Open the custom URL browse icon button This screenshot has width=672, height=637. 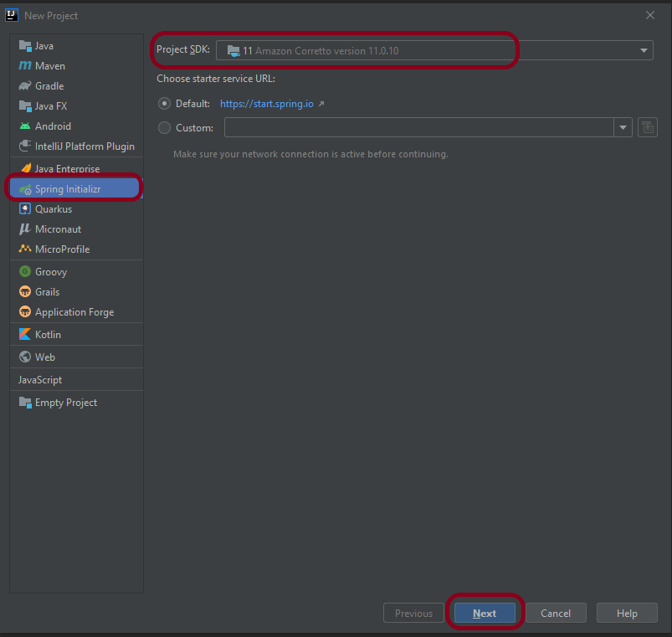[x=647, y=127]
